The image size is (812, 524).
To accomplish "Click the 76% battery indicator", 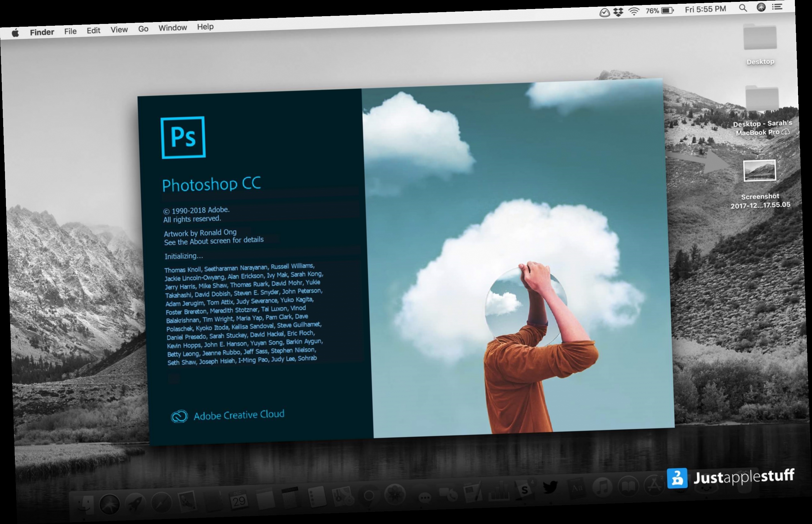I will pyautogui.click(x=659, y=11).
